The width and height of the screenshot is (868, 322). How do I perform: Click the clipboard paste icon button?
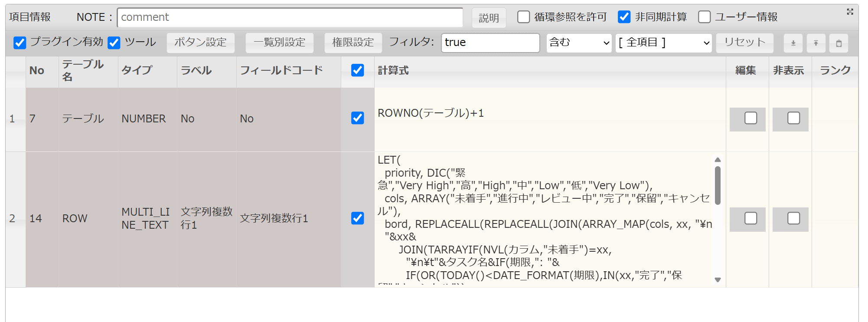839,43
